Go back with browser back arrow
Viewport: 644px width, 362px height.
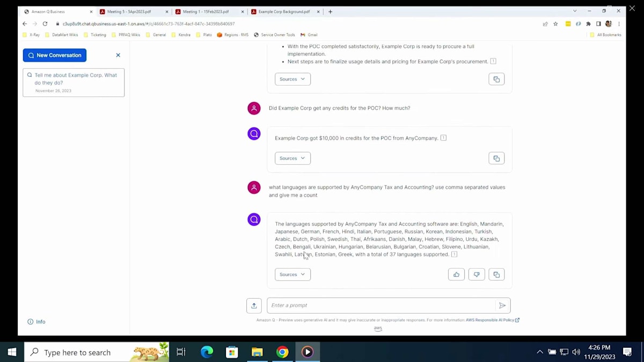pos(25,24)
